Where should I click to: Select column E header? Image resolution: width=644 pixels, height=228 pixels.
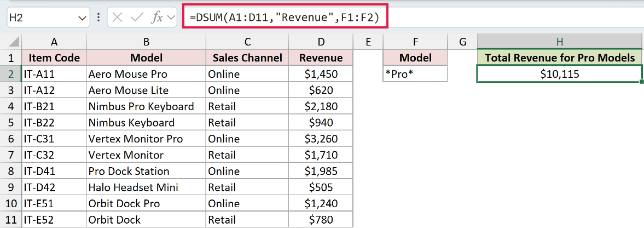pyautogui.click(x=368, y=42)
